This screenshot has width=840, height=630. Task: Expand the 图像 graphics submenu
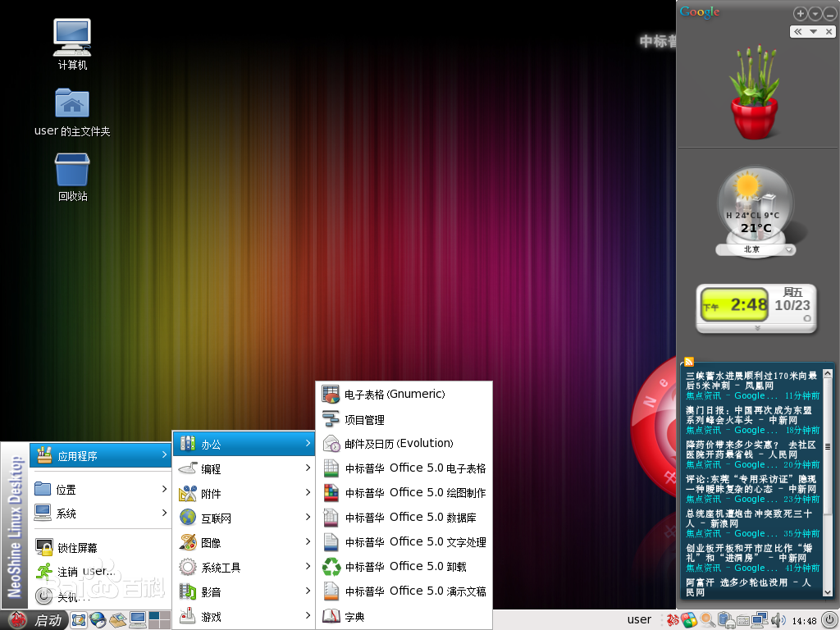[244, 543]
